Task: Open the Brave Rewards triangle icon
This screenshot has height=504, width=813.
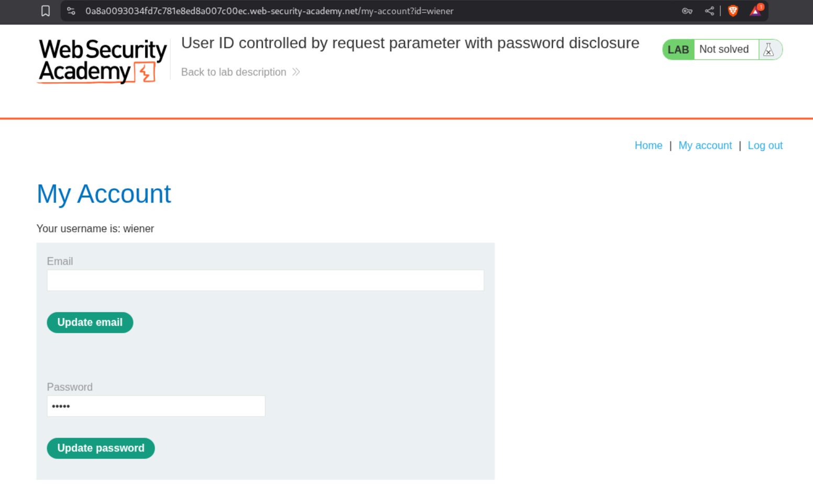Action: click(755, 11)
